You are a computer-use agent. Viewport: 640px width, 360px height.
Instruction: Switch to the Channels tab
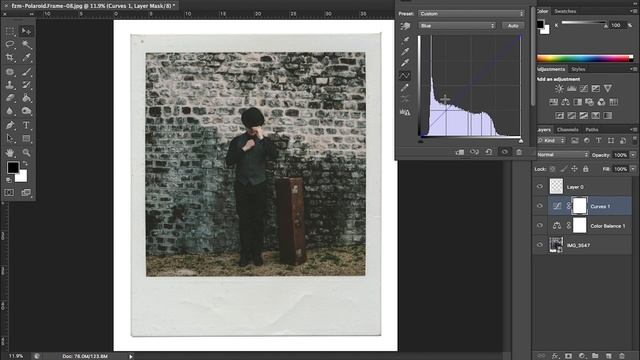[568, 130]
